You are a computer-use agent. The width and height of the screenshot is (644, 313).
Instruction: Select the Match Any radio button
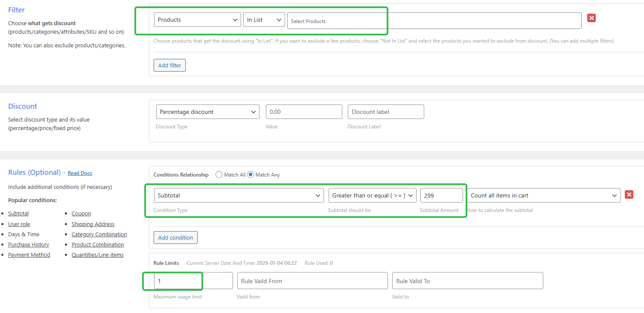[x=251, y=174]
